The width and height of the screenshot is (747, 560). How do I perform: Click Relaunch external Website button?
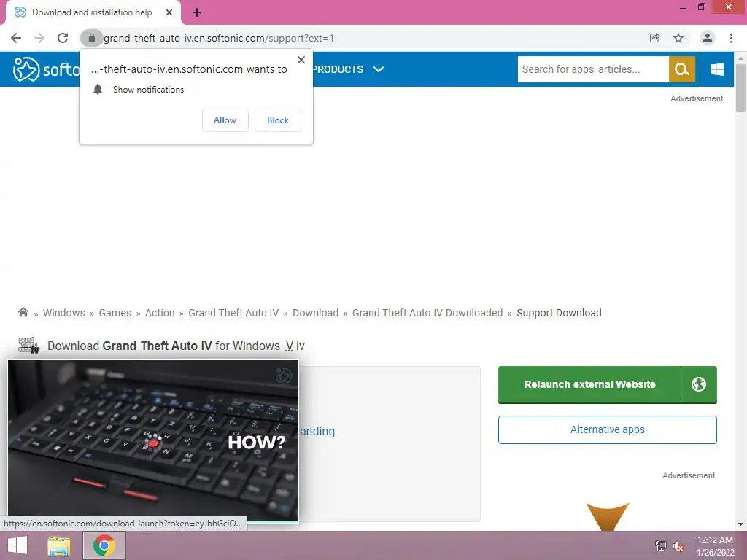[x=608, y=385]
